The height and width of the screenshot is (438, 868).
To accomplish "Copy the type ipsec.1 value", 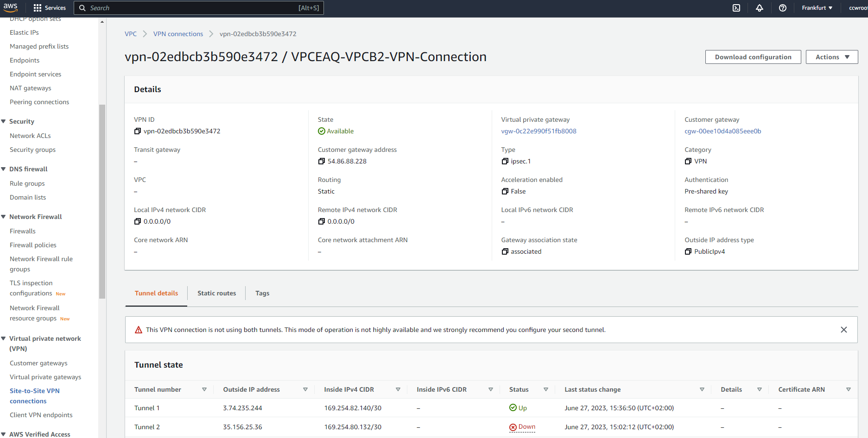I will click(x=505, y=162).
